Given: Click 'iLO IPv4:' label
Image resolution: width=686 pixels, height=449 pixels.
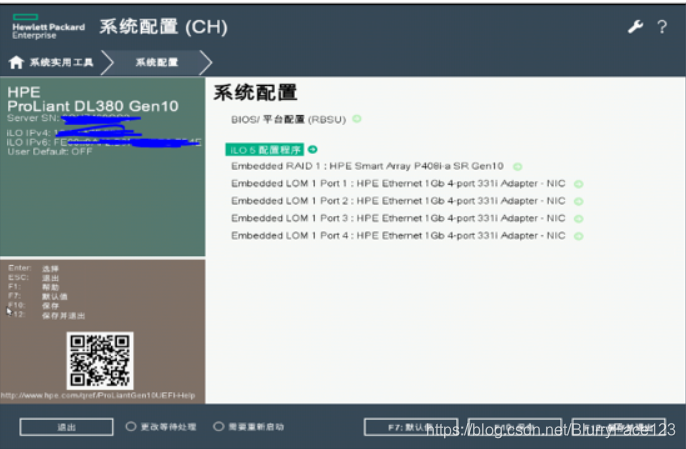Looking at the screenshot, I should coord(29,133).
